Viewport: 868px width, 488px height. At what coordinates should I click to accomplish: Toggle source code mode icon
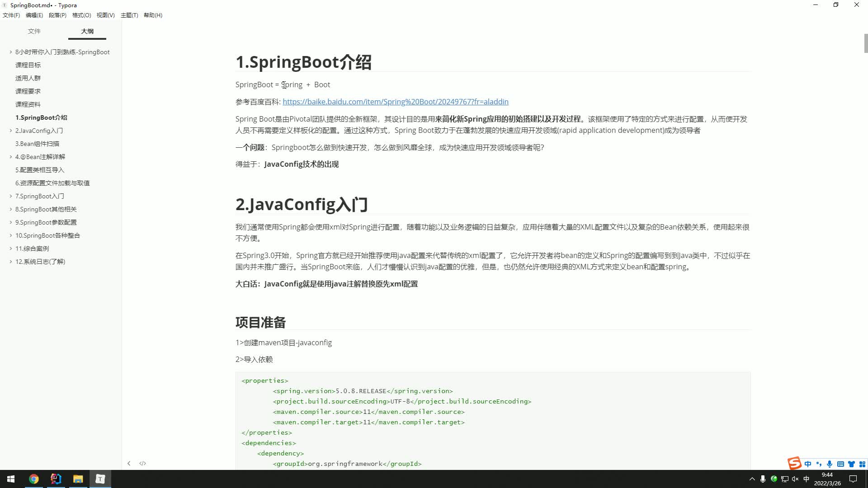click(x=142, y=463)
